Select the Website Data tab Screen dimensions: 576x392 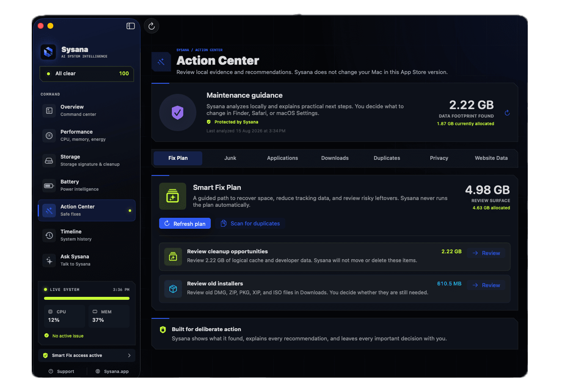pyautogui.click(x=491, y=158)
